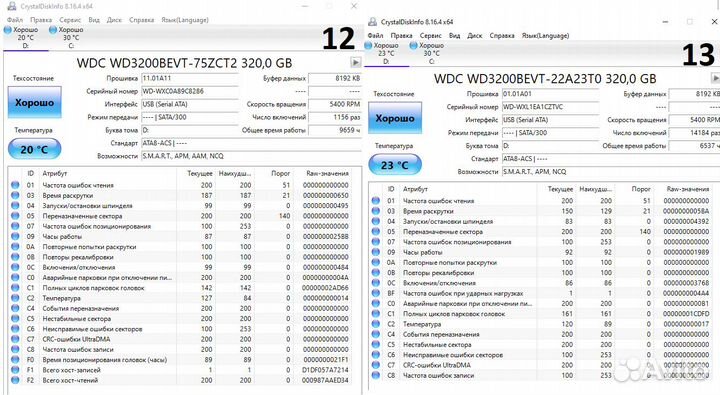Open Язык(Language) menu in window 13
The height and width of the screenshot is (395, 720).
545,36
